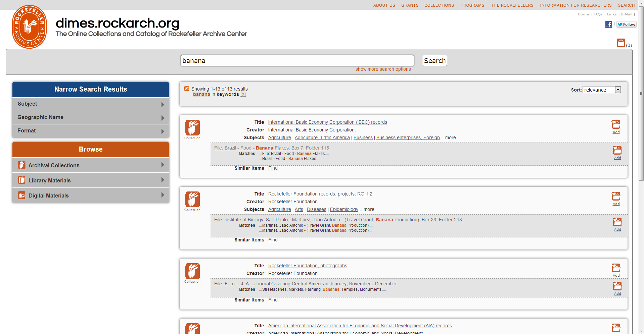This screenshot has height=334, width=644.
Task: Click the Collection icon for IBEC records
Action: 192,128
